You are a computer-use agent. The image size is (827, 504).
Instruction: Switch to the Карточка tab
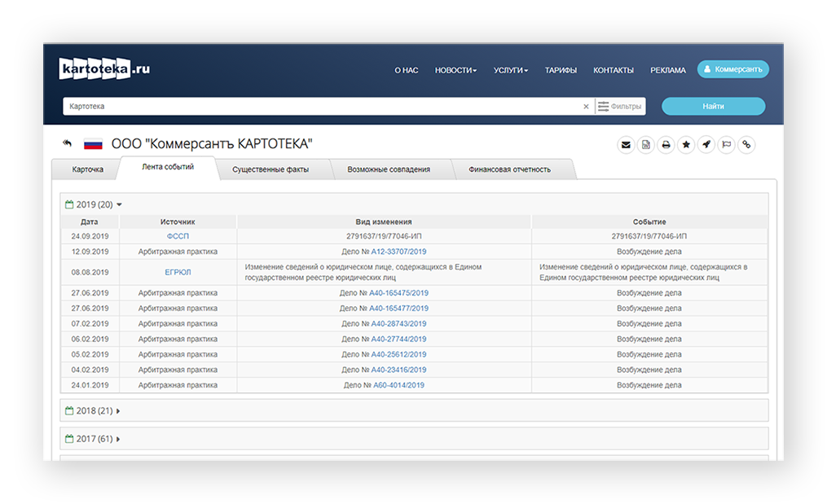click(87, 169)
